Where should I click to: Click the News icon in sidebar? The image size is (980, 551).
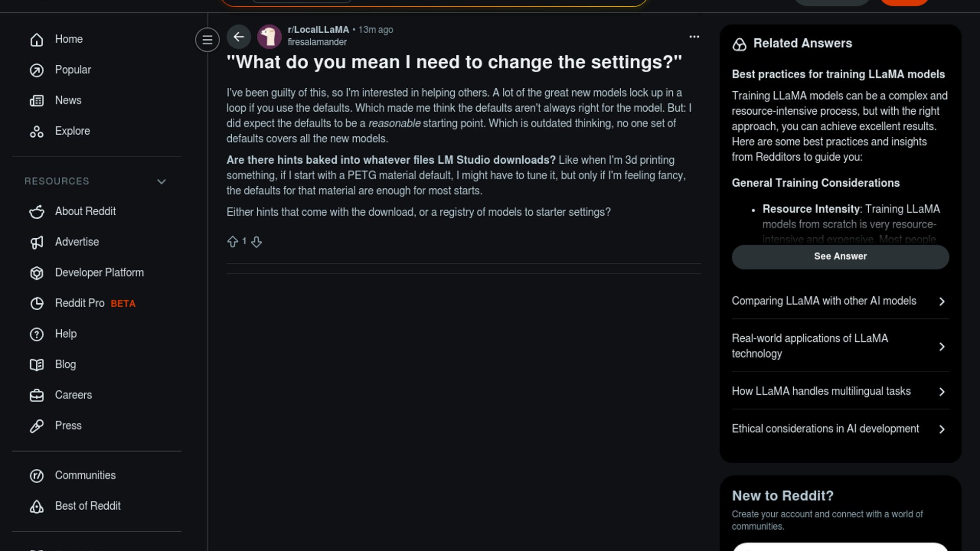tap(37, 101)
